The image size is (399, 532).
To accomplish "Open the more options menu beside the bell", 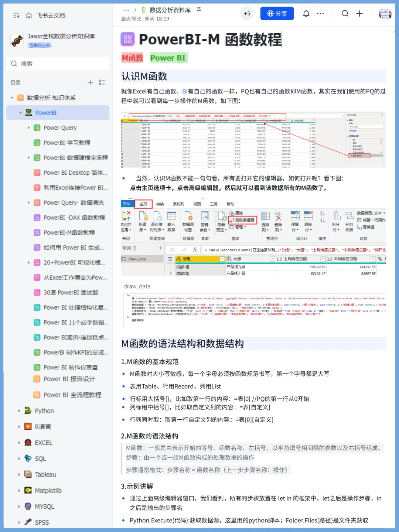I will [320, 14].
